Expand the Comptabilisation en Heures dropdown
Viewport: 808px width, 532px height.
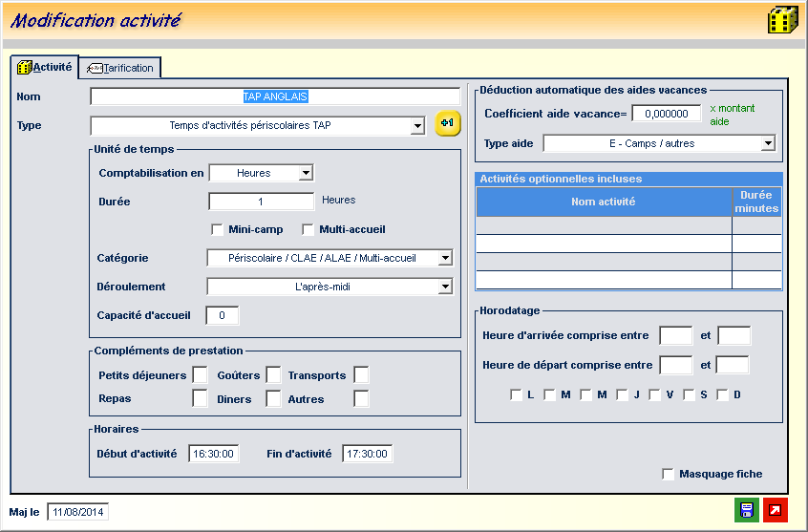305,173
